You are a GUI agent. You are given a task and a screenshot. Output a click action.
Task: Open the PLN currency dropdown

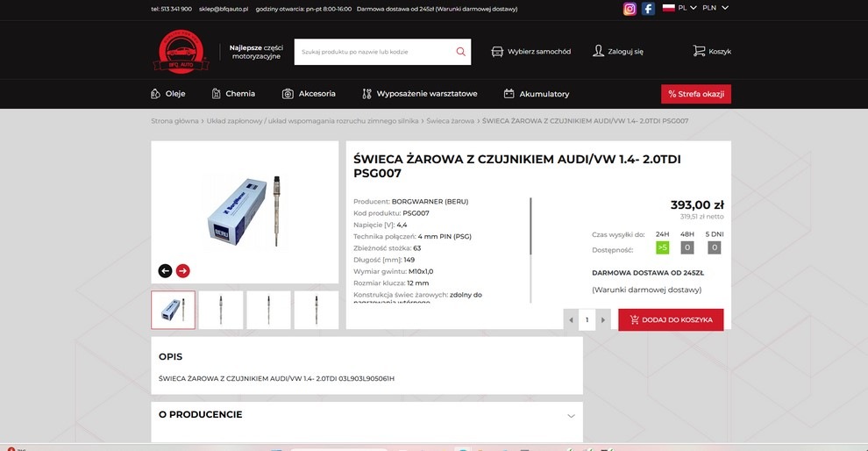click(715, 8)
